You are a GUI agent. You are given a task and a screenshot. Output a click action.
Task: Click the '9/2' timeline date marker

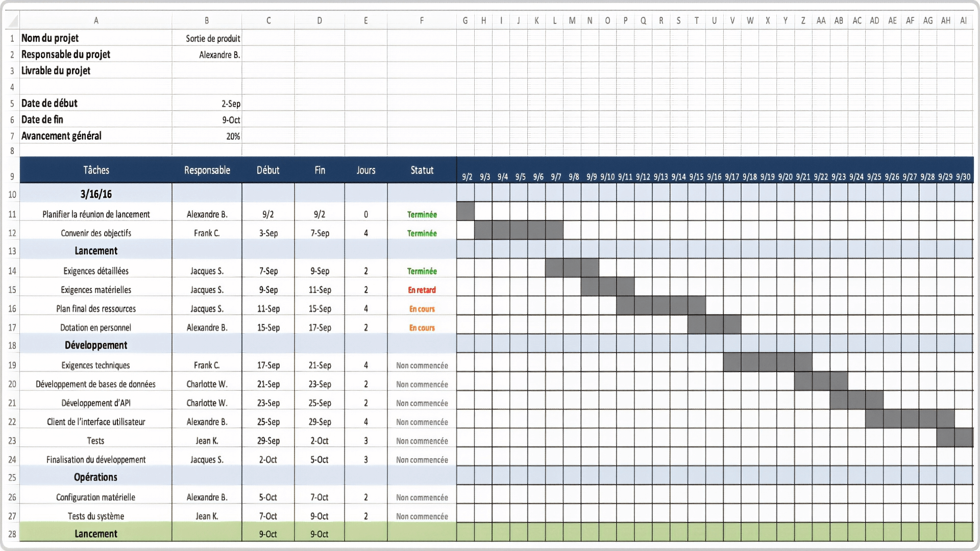[x=467, y=176]
